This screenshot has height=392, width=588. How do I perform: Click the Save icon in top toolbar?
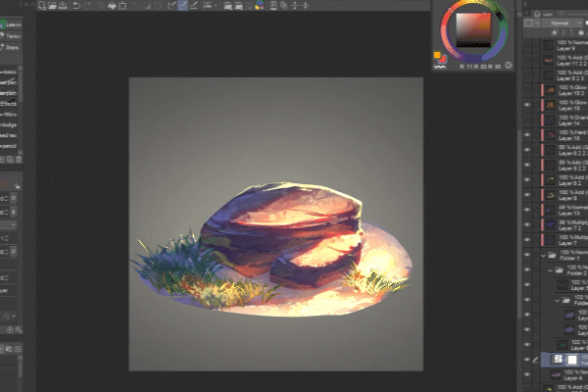(x=63, y=5)
